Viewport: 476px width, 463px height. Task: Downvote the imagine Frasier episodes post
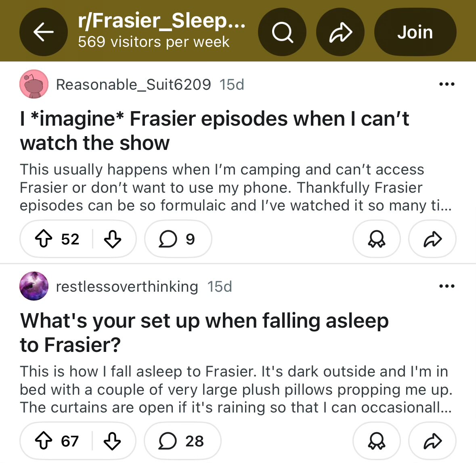(x=113, y=239)
